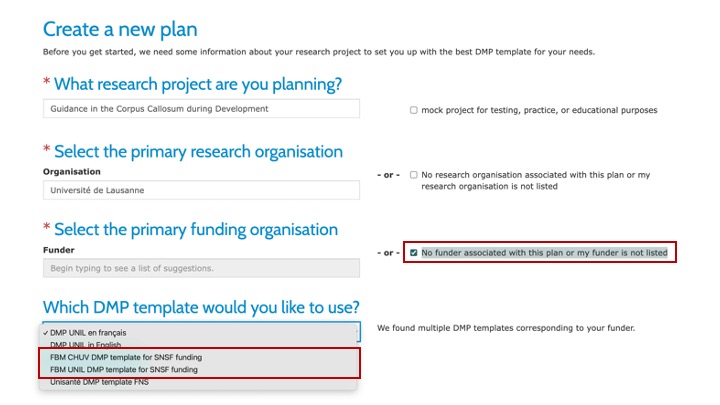Click 'Select the primary research organisation' heading
Image resolution: width=720 pixels, height=405 pixels.
tap(198, 152)
